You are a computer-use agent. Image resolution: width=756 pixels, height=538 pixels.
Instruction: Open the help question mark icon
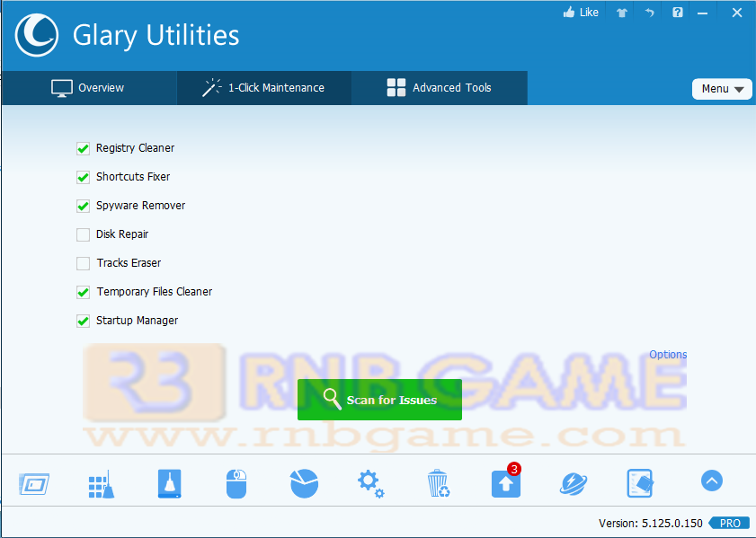[678, 13]
